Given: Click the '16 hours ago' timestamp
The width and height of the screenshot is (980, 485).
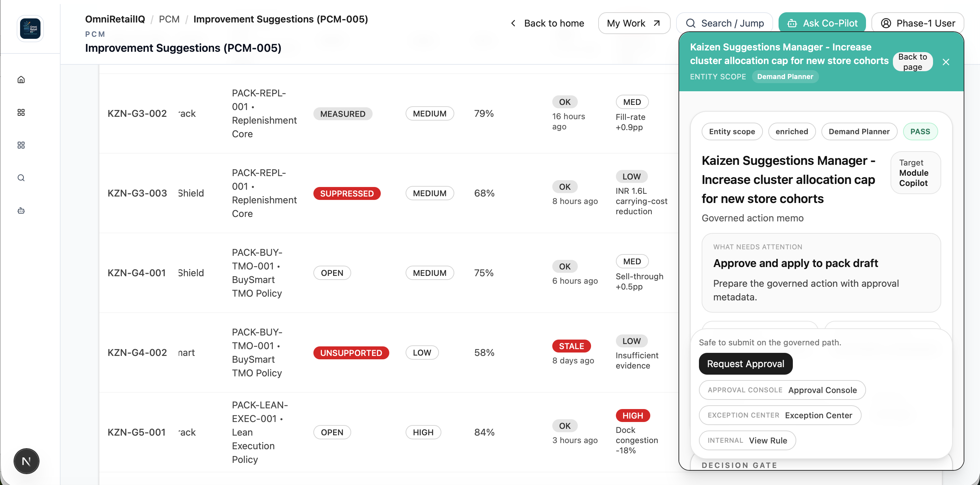Looking at the screenshot, I should 568,122.
